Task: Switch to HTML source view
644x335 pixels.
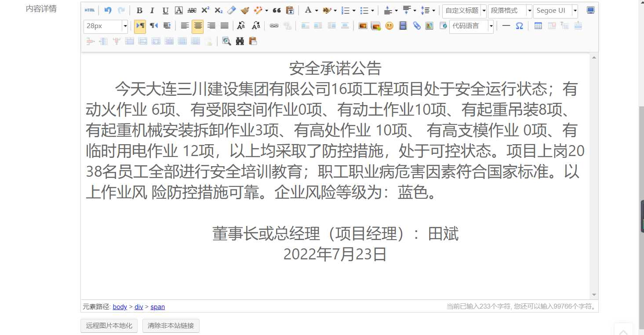Action: (x=90, y=11)
